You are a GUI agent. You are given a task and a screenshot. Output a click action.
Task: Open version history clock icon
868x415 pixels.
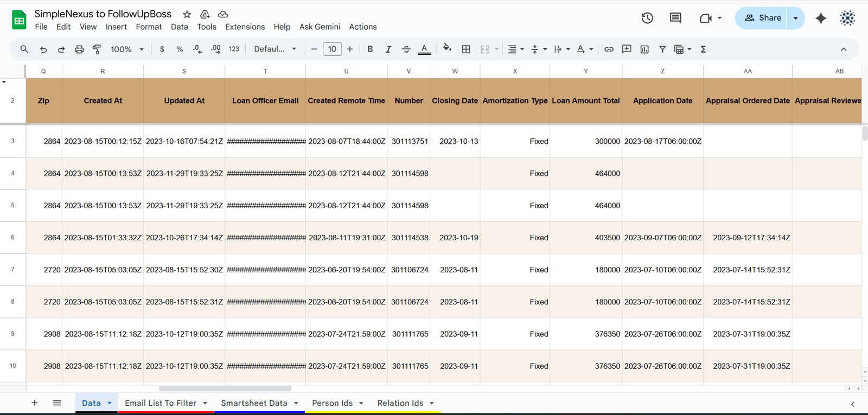click(647, 18)
